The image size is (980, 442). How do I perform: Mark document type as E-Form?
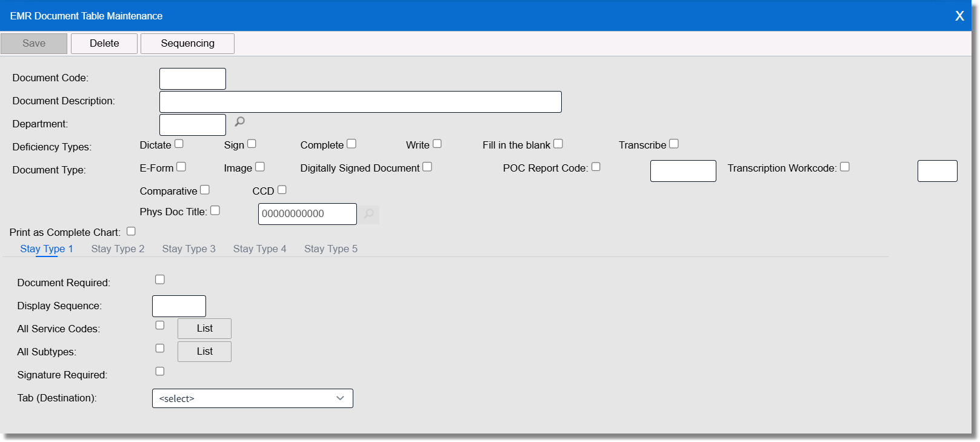point(181,167)
